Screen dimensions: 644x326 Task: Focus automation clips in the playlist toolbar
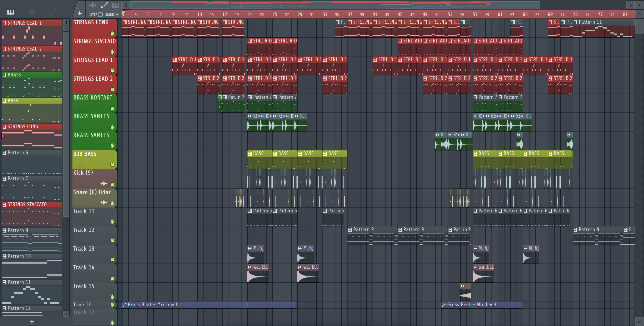[104, 5]
